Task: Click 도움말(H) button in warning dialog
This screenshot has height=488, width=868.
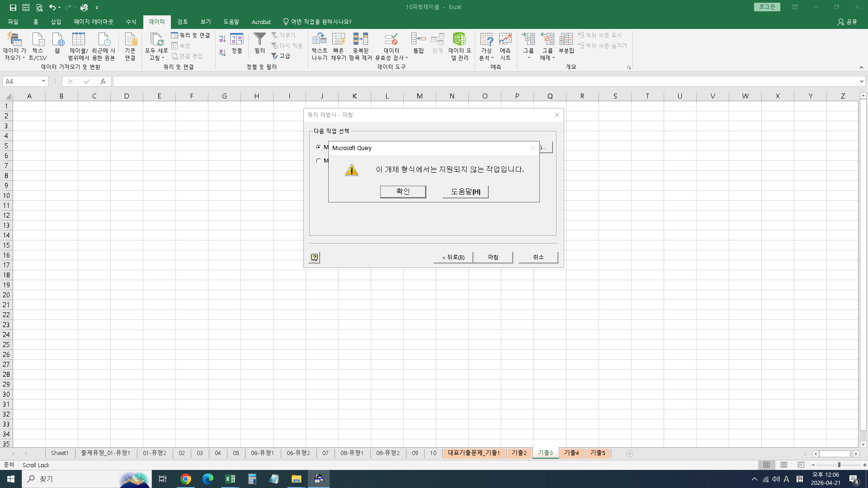Action: pos(465,192)
